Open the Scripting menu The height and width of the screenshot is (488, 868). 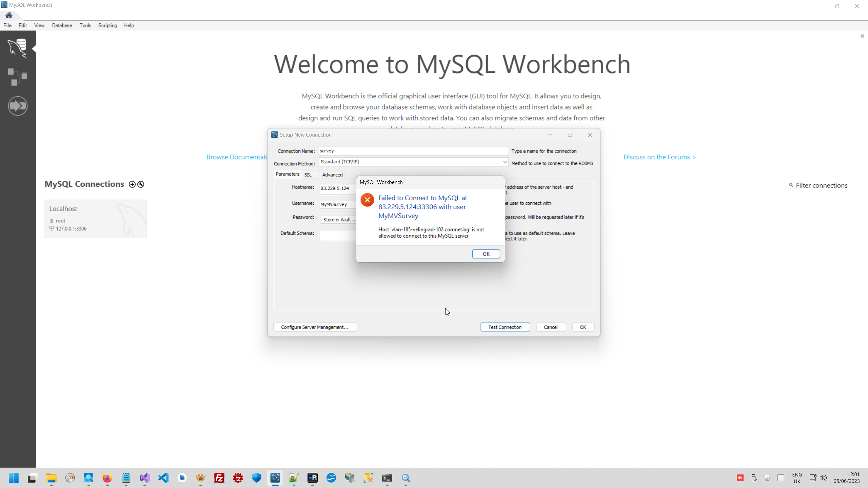click(x=107, y=25)
